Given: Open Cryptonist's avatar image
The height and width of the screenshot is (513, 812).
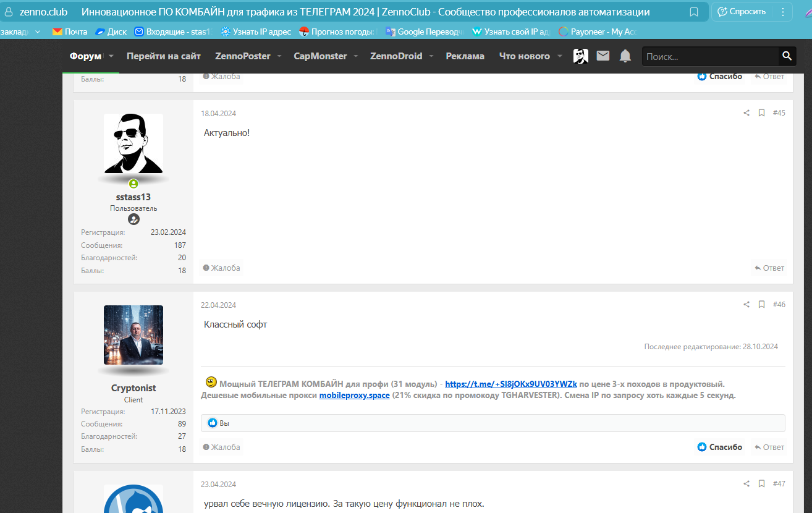Looking at the screenshot, I should (133, 335).
